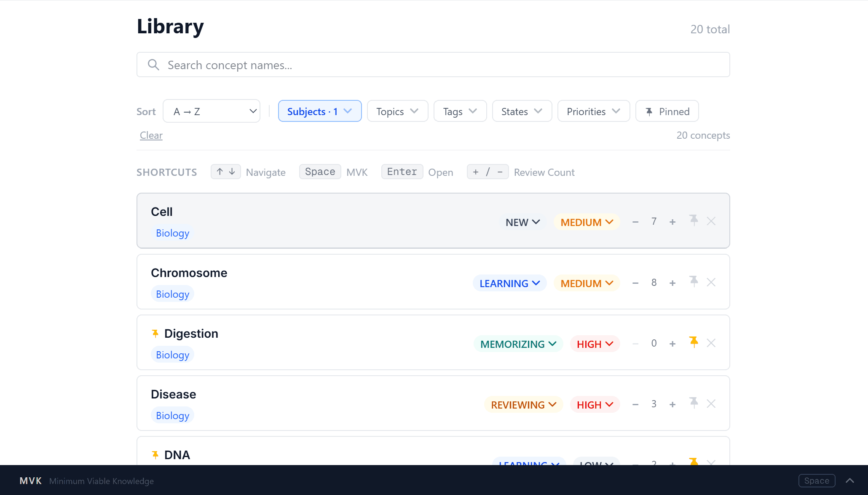Image resolution: width=868 pixels, height=495 pixels.
Task: Open the Chromosome concept title
Action: (189, 273)
